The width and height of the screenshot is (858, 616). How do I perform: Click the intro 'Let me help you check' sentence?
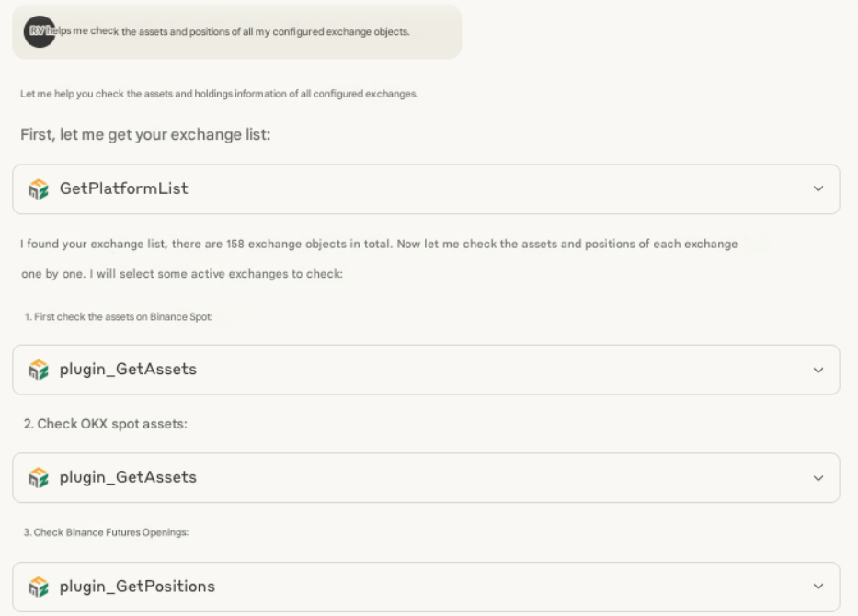(x=219, y=94)
